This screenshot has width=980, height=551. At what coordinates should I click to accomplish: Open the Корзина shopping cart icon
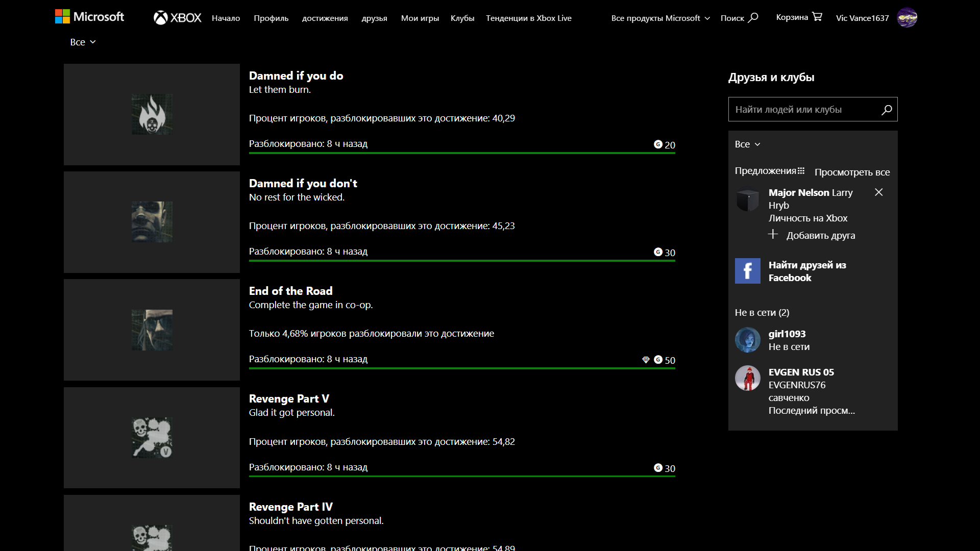click(x=817, y=17)
